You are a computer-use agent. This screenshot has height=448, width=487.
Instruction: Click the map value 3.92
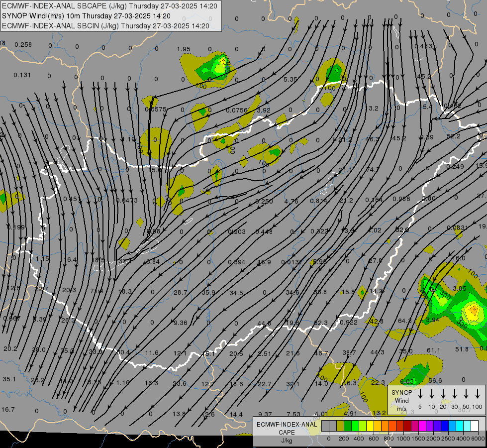264,110
